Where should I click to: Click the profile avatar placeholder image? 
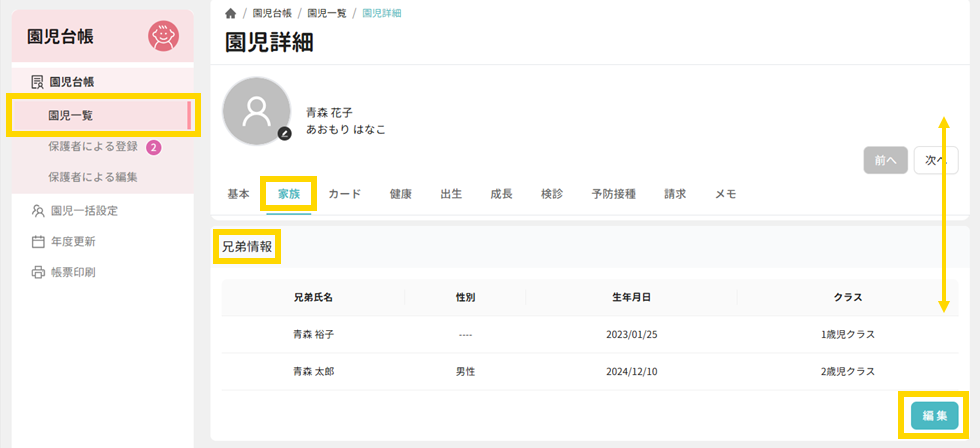tap(257, 109)
